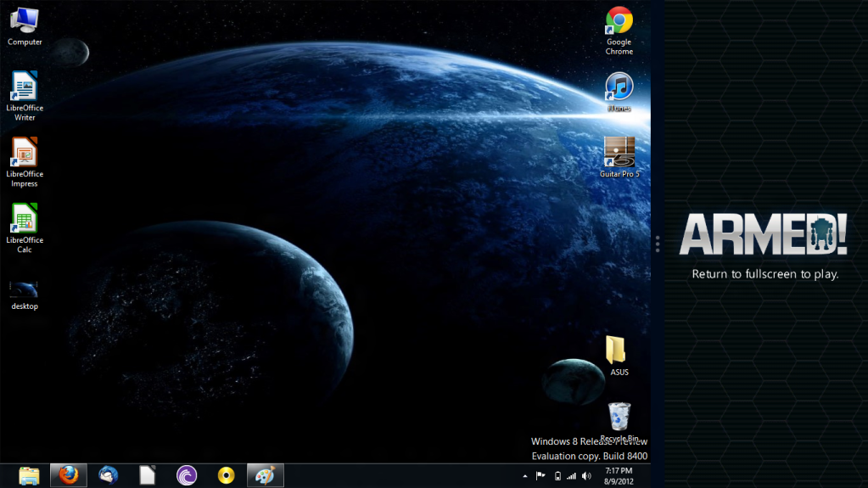Screen dimensions: 868x488
Task: Click the snap divider handle beside ARMED!
Action: [658, 244]
